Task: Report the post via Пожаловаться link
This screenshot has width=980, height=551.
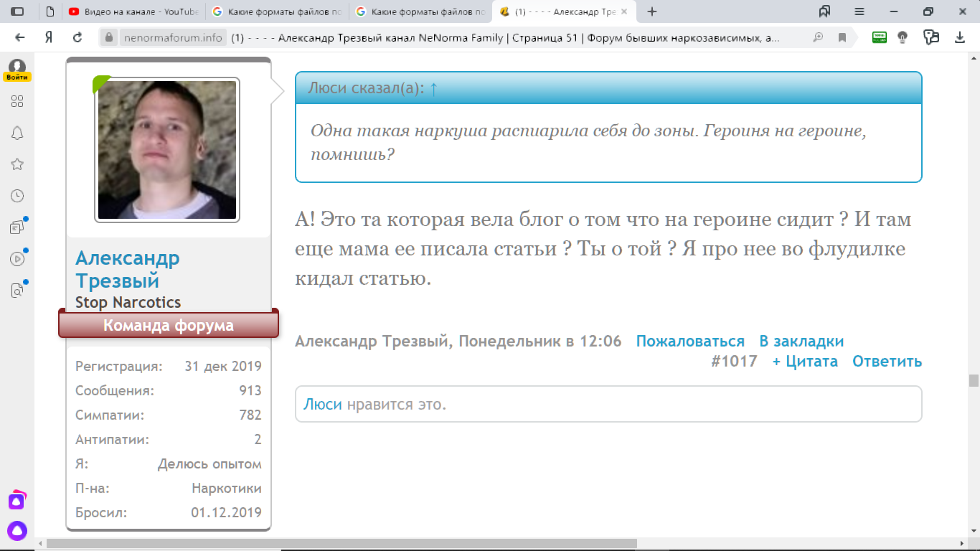Action: coord(691,341)
